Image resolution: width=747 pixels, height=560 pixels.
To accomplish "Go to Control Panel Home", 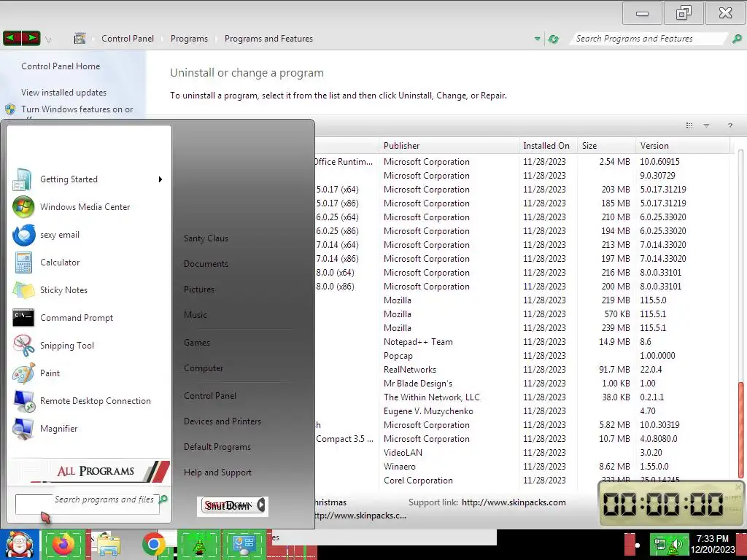I will (x=61, y=66).
